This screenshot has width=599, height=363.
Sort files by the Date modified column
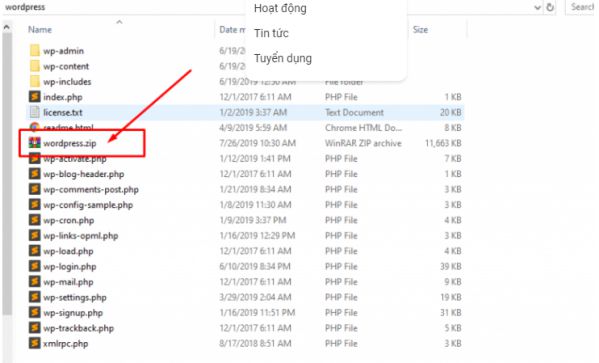[x=232, y=30]
